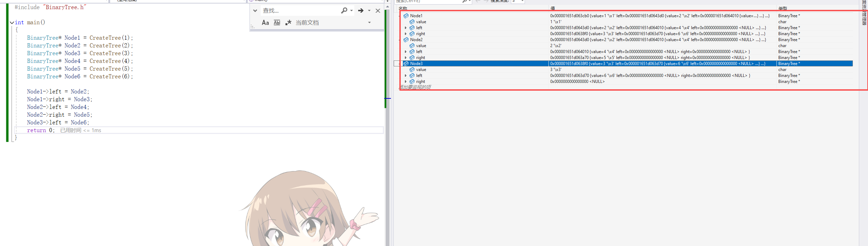Expand the left child of Node3
The image size is (868, 246).
point(406,76)
